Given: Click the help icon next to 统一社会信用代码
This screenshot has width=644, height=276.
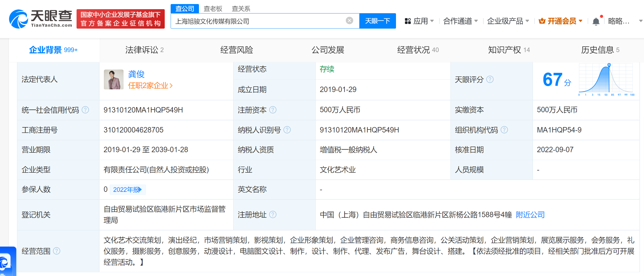Looking at the screenshot, I should 86,110.
